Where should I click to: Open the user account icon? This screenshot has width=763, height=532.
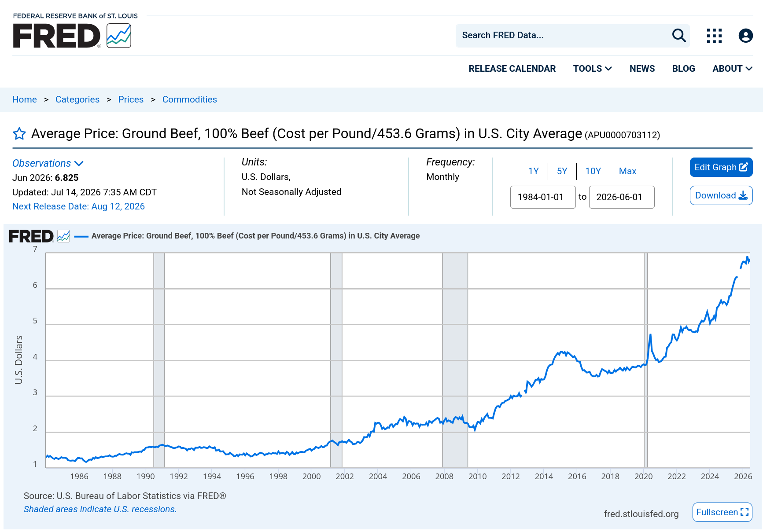point(745,36)
